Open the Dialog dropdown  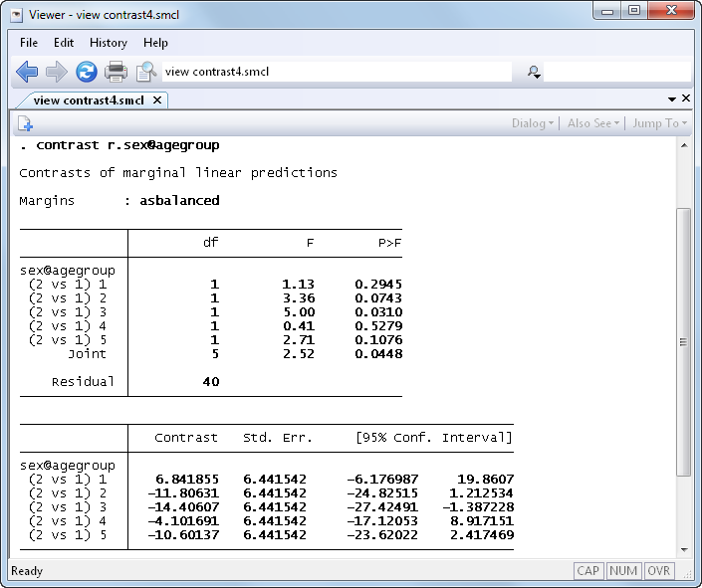tap(533, 123)
